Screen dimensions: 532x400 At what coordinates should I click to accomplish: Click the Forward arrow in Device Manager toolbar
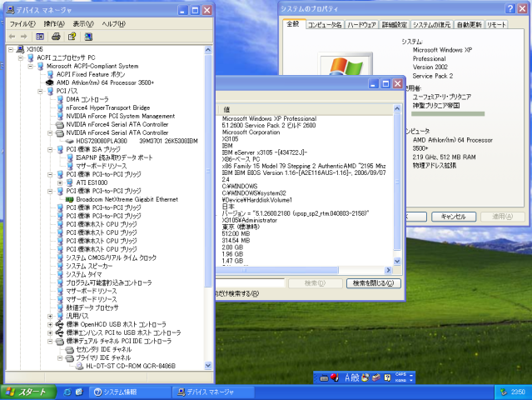coord(23,37)
